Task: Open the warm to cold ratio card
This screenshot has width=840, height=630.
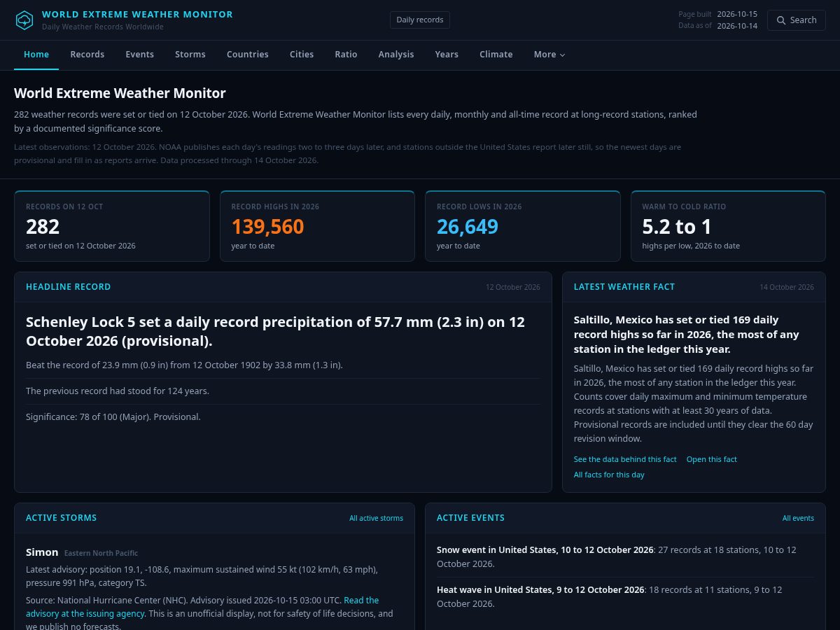Action: point(728,226)
